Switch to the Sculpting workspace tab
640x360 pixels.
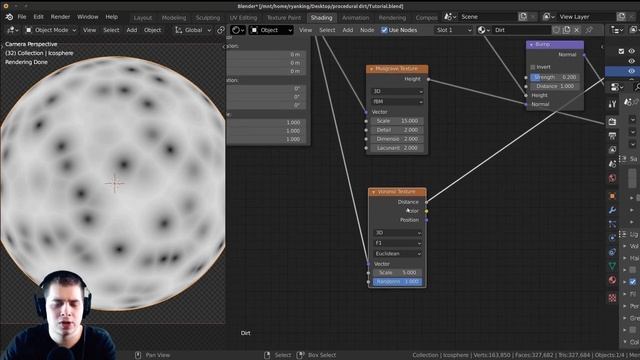point(208,18)
